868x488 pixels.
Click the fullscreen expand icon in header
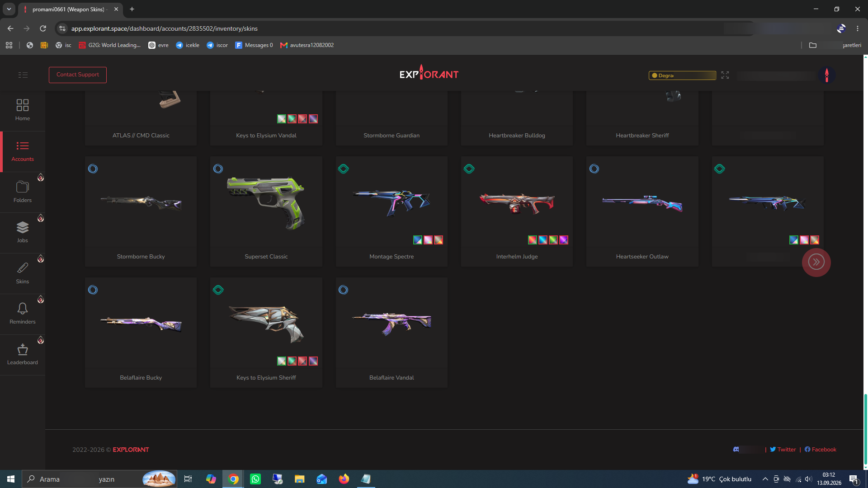pos(725,75)
